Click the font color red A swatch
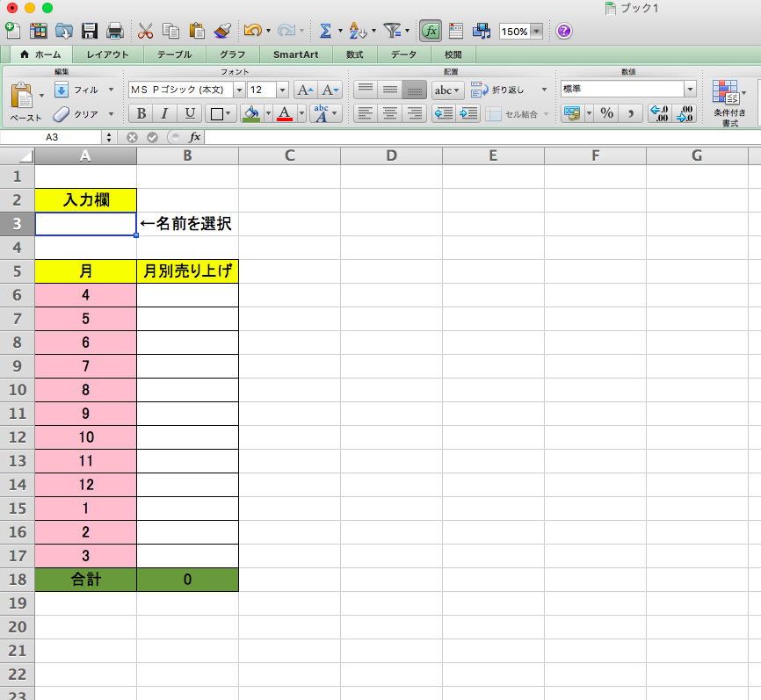The height and width of the screenshot is (700, 761). pyautogui.click(x=284, y=113)
